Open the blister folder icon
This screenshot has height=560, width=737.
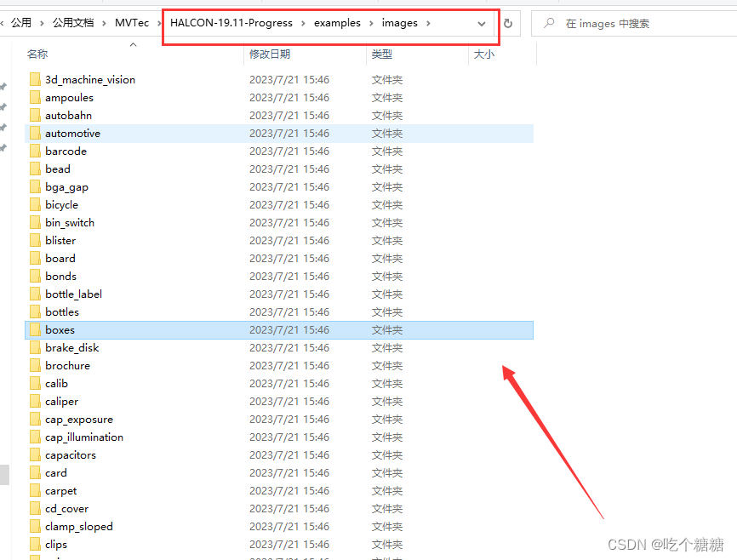point(34,240)
